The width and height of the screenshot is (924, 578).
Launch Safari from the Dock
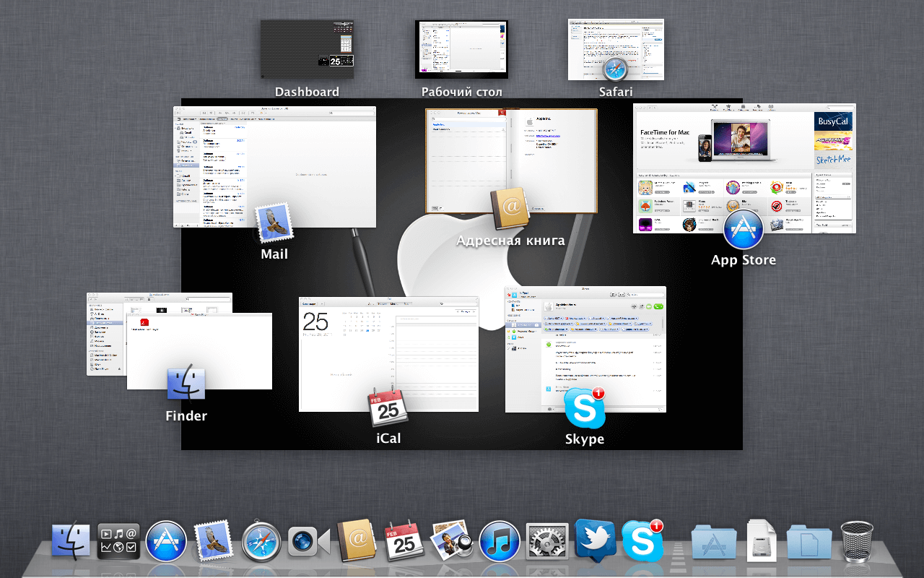(x=261, y=542)
